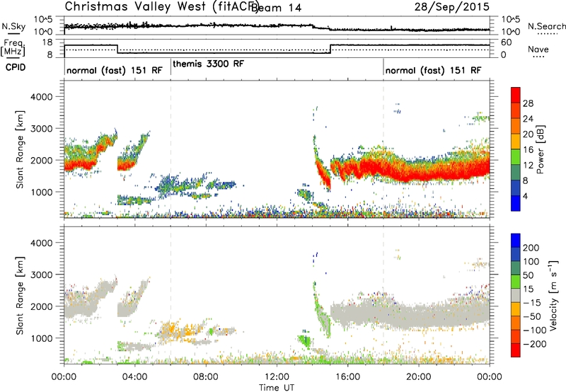Image resolution: width=566 pixels, height=392 pixels.
Task: Click the date label 28/Sep/2015
Action: (451, 6)
